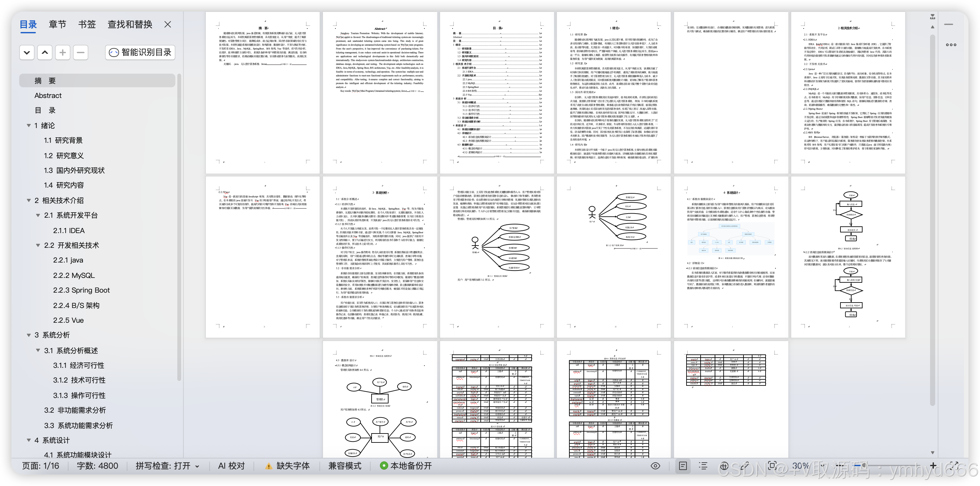Image resolution: width=980 pixels, height=486 pixels.
Task: Open the three-dots more options icon
Action: [x=951, y=45]
